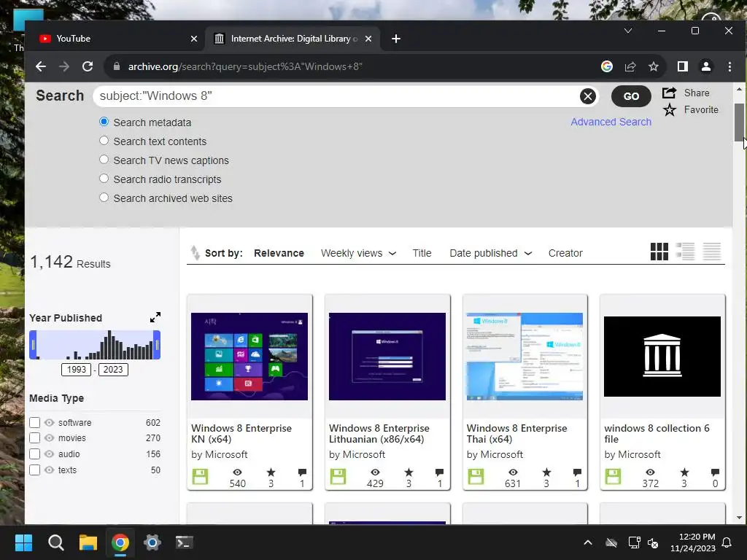Open the Advanced Search link

click(x=611, y=122)
